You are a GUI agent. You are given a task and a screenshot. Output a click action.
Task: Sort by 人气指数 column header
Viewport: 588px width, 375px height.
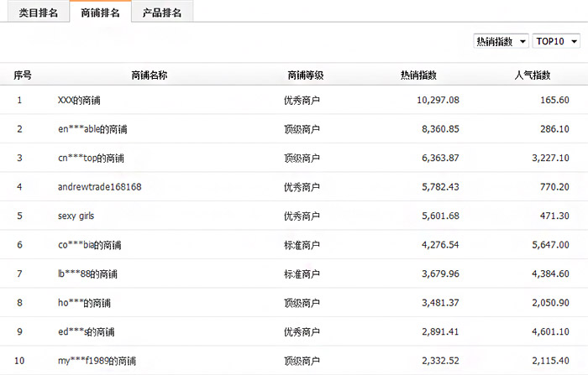[x=532, y=75]
